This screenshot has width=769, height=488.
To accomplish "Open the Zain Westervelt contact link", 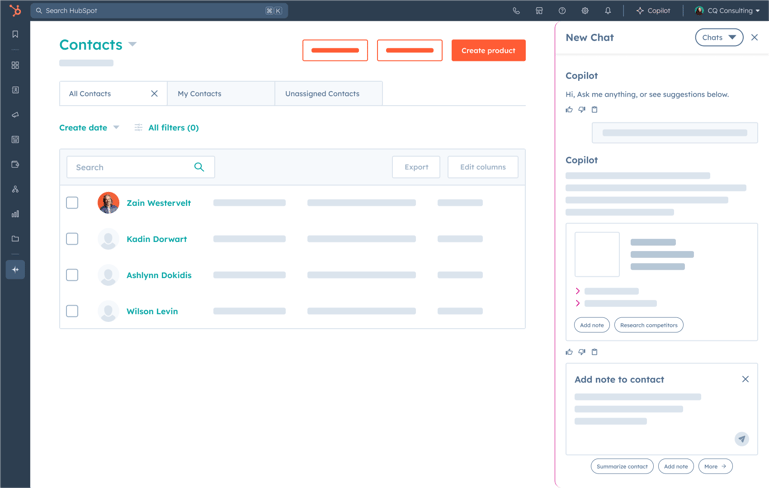I will [158, 203].
